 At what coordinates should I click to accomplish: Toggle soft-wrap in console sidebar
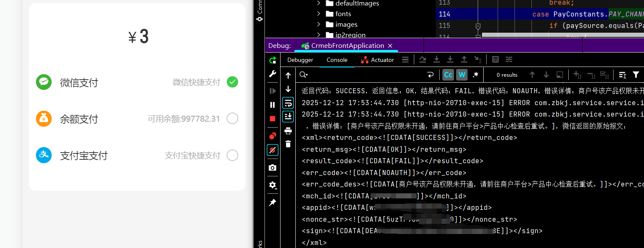288,103
